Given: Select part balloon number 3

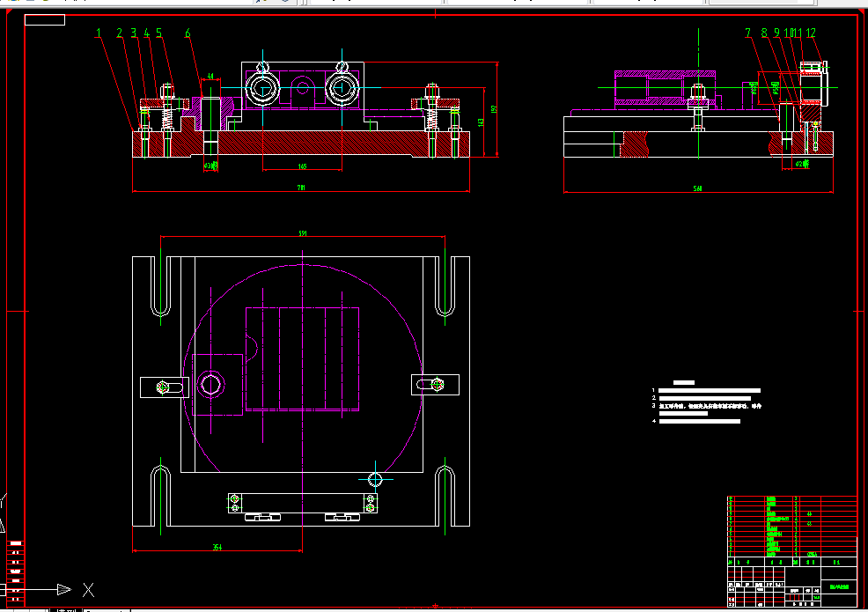Looking at the screenshot, I should click(134, 33).
